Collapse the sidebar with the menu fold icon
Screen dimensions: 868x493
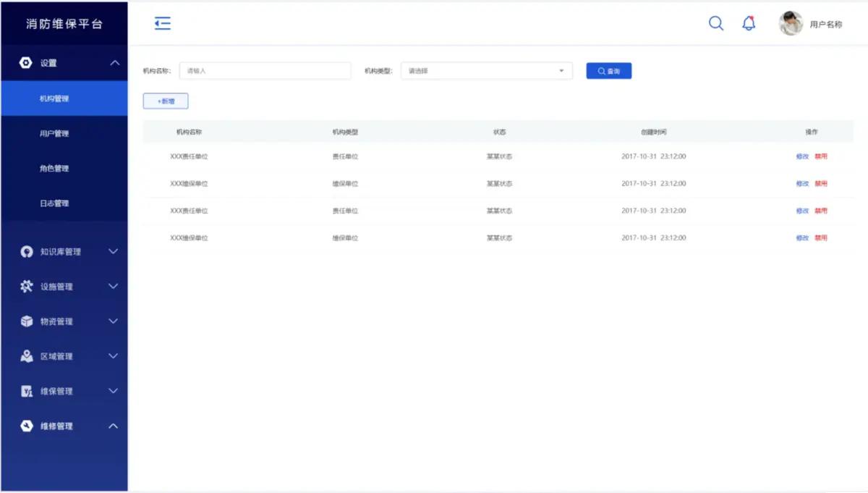point(163,23)
